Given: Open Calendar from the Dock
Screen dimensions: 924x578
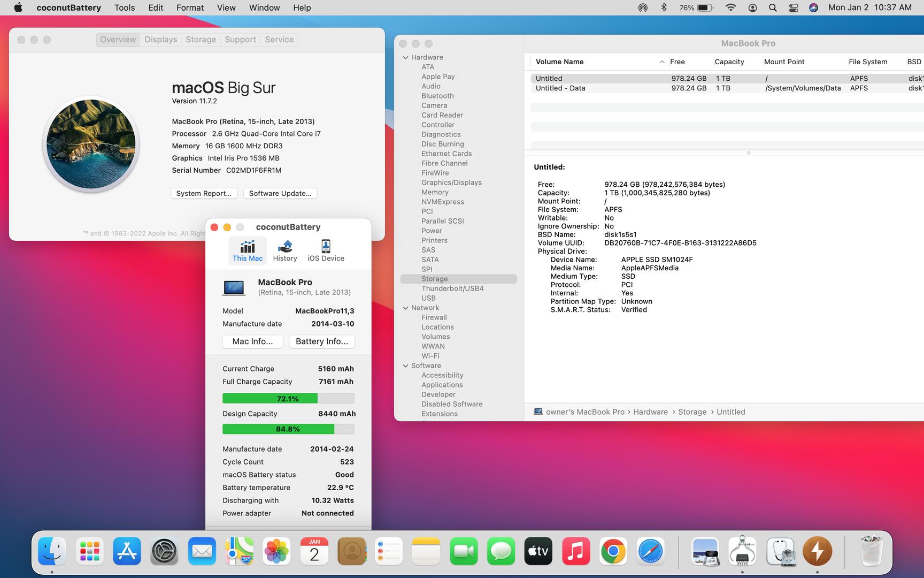Looking at the screenshot, I should tap(314, 551).
